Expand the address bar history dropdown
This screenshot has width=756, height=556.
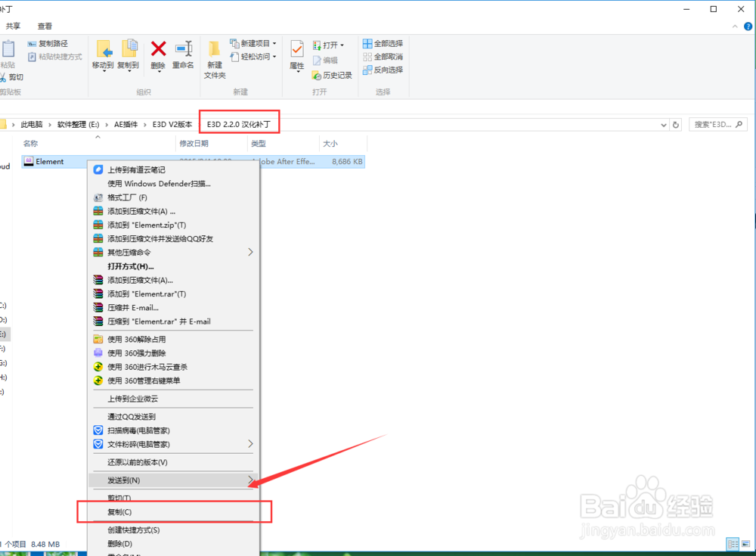coord(664,125)
